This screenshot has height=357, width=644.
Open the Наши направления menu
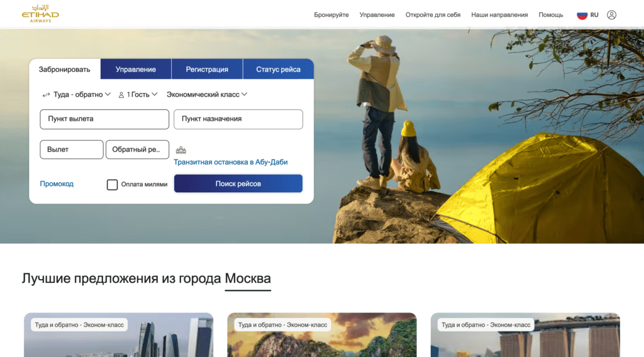click(x=499, y=15)
